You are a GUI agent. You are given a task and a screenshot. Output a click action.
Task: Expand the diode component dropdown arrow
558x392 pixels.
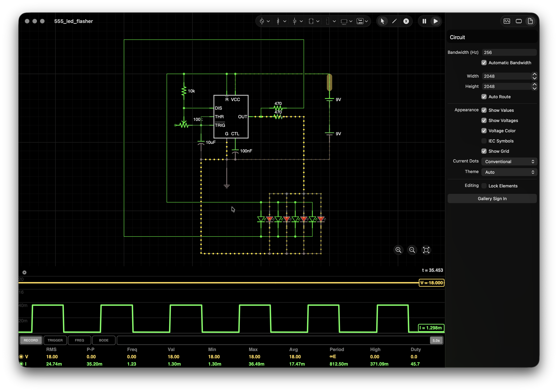pyautogui.click(x=301, y=21)
